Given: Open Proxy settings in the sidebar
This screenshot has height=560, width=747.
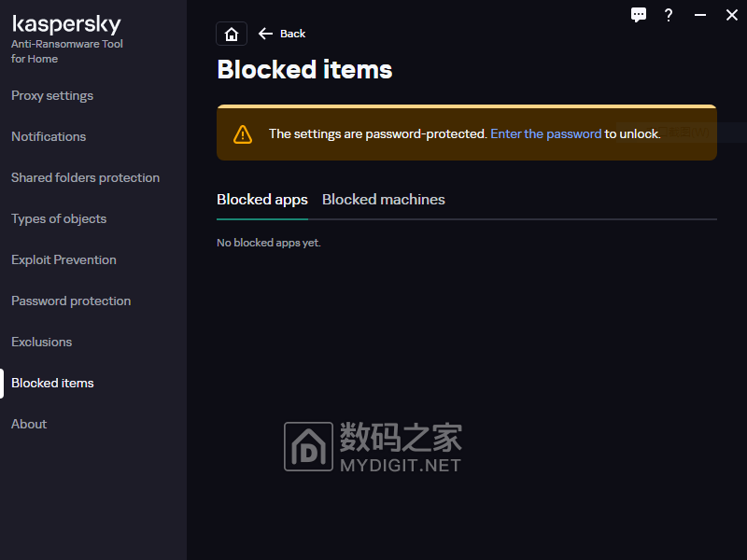Looking at the screenshot, I should pos(52,95).
